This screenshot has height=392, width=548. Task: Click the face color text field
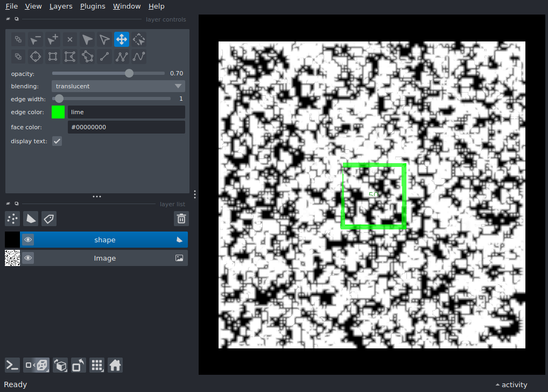tap(126, 127)
